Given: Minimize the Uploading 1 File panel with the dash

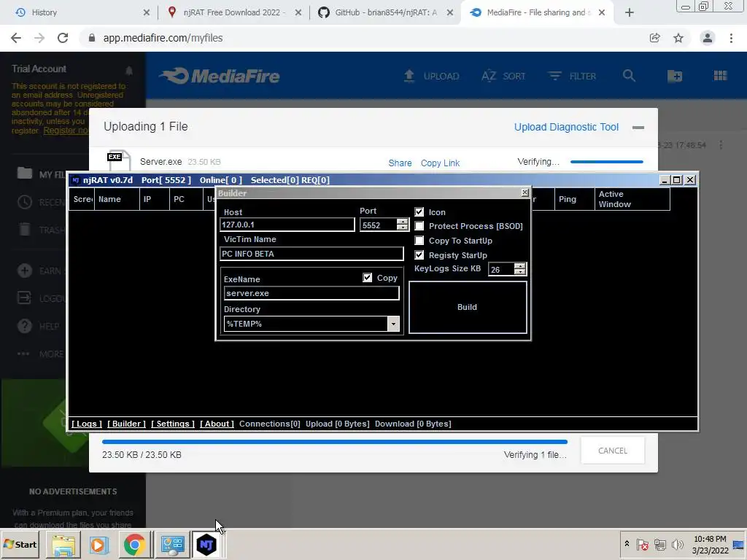Looking at the screenshot, I should [x=638, y=128].
